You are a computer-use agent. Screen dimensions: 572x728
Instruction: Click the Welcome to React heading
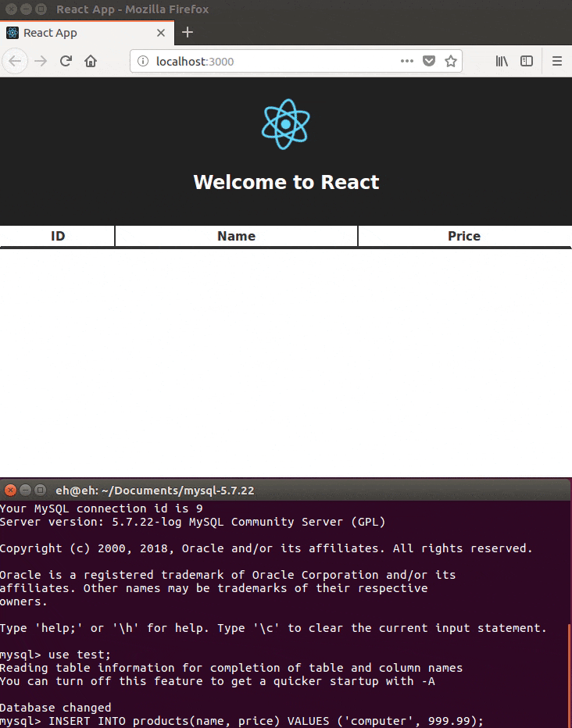pyautogui.click(x=286, y=182)
